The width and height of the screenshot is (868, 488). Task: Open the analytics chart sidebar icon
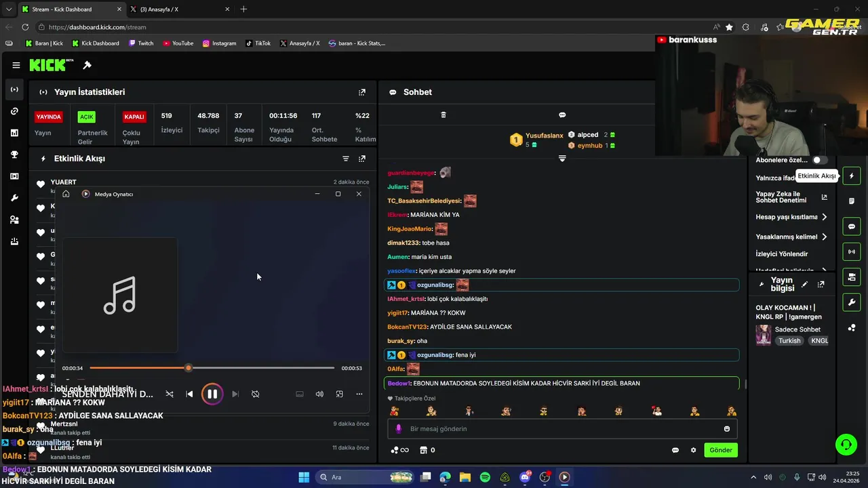point(14,133)
